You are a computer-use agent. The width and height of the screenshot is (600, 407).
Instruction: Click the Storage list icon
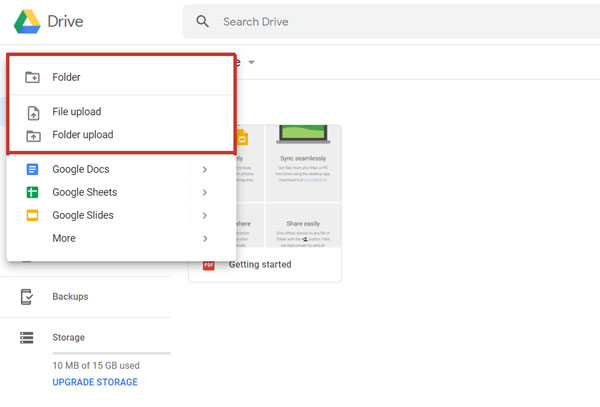(26, 338)
